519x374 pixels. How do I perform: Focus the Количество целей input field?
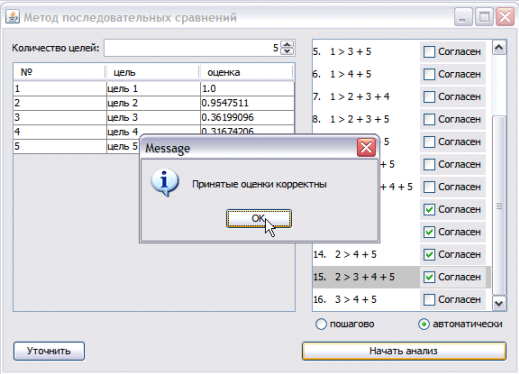pyautogui.click(x=192, y=48)
